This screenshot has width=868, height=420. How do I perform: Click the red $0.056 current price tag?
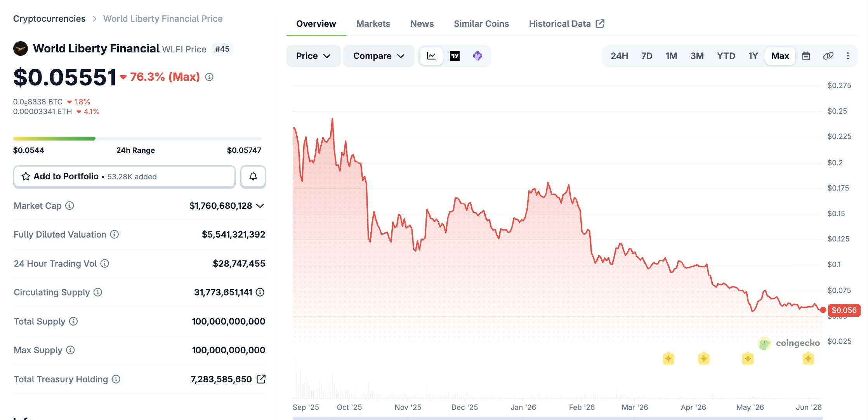tap(844, 310)
